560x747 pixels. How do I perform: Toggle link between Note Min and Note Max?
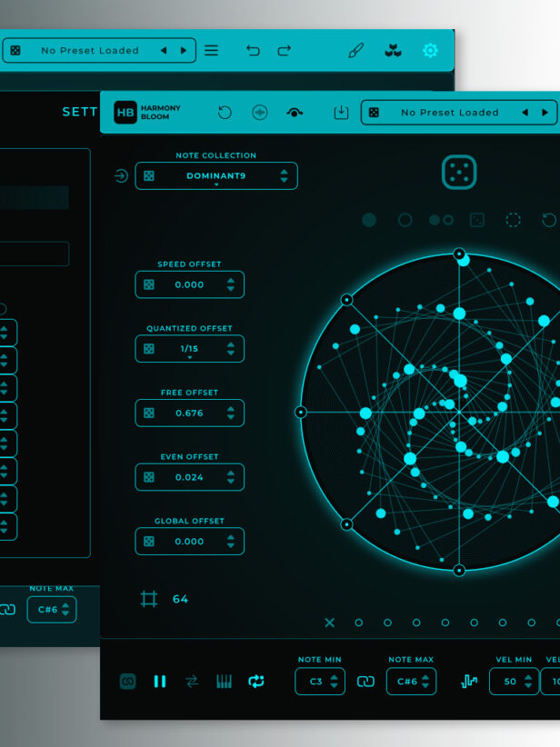point(365,682)
